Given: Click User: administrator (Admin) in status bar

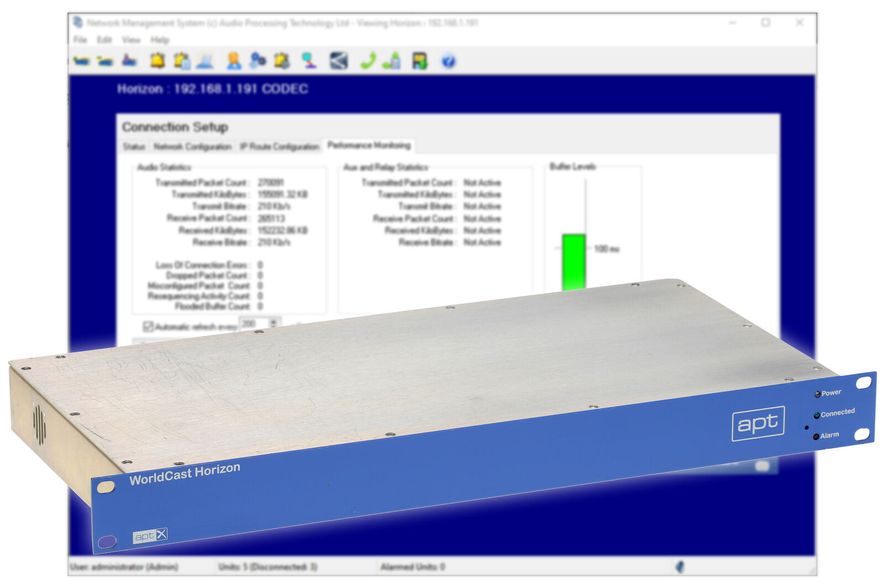Looking at the screenshot, I should [124, 567].
